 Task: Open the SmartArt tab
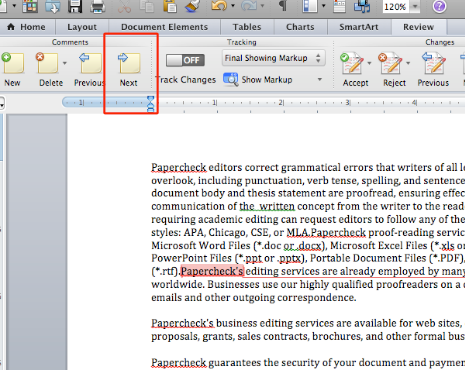pyautogui.click(x=359, y=27)
